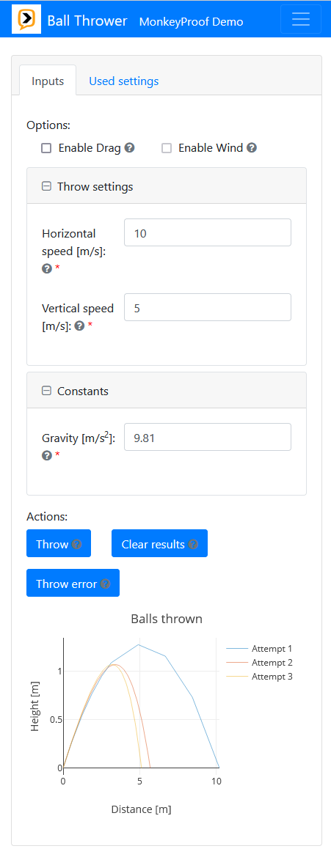This screenshot has width=331, height=868.
Task: Enable the Drag checkbox
Action: [x=46, y=148]
